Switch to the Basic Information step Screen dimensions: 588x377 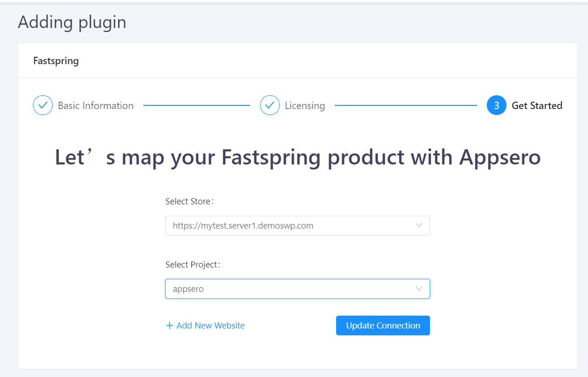click(96, 105)
